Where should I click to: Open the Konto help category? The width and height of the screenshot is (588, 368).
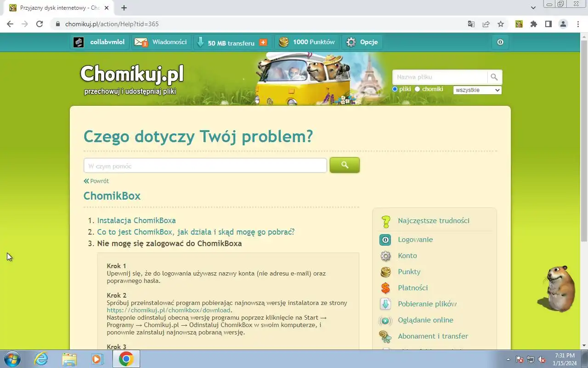407,256
